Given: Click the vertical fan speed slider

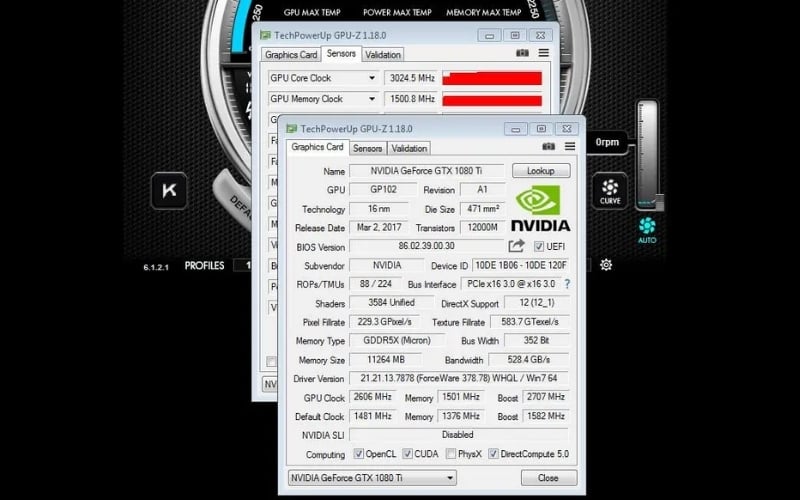Looking at the screenshot, I should [x=647, y=155].
